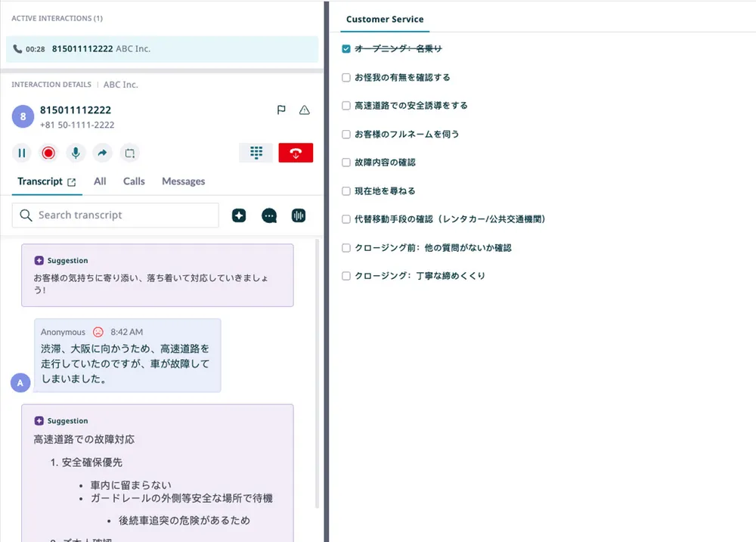The width and height of the screenshot is (756, 542).
Task: Click the red call recording button
Action: click(x=48, y=153)
